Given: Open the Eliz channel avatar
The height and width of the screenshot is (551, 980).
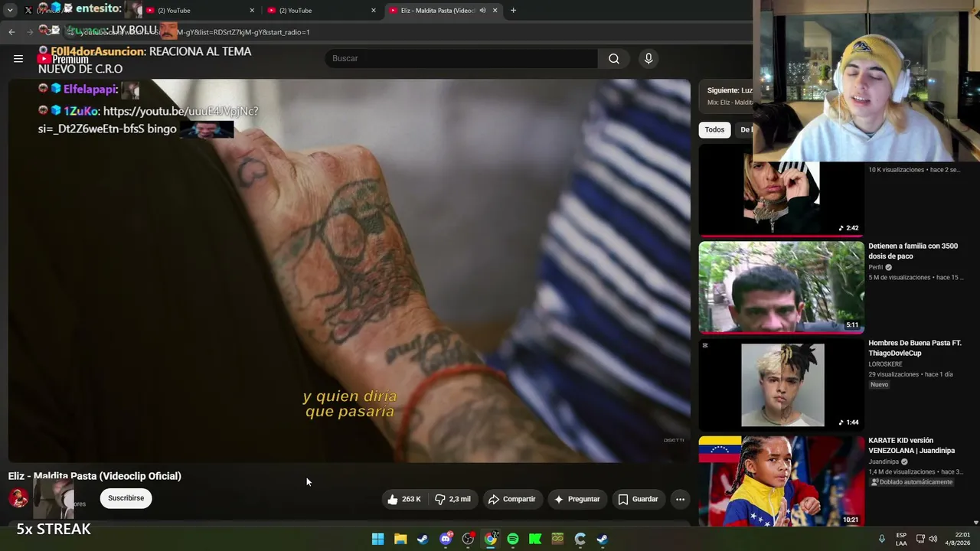Looking at the screenshot, I should coord(19,498).
